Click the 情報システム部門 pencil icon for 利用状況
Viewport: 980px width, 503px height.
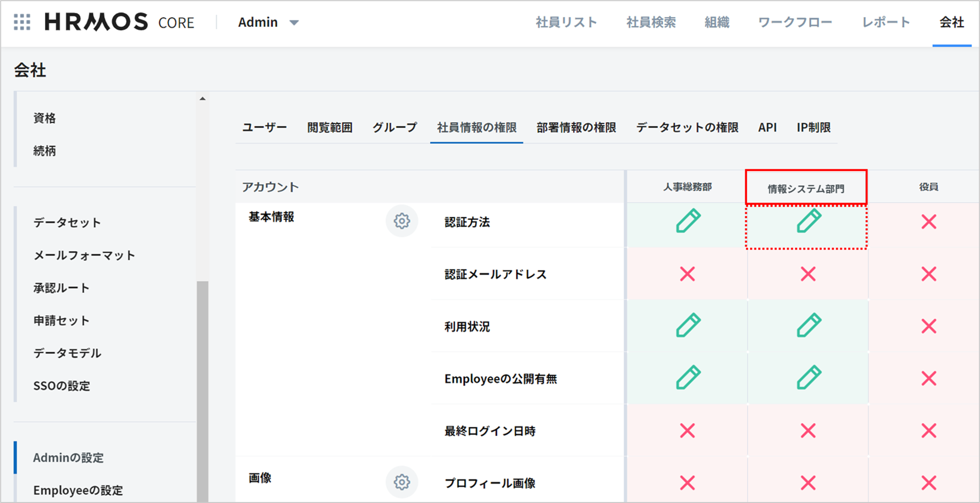point(808,326)
